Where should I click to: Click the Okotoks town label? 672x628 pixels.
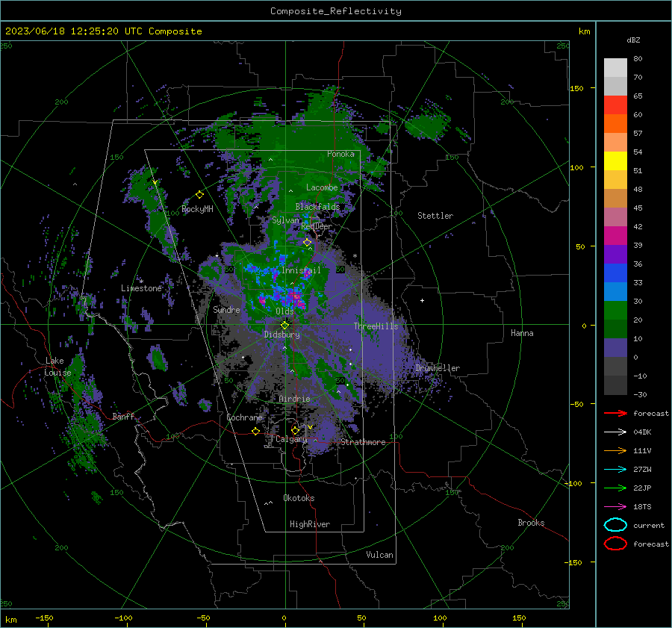click(x=299, y=498)
